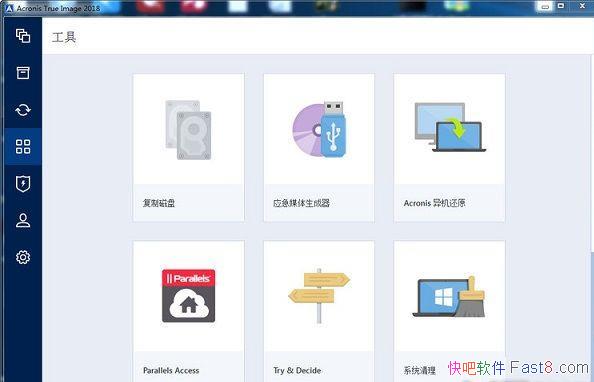This screenshot has width=594, height=382.
Task: Open the Account person icon
Action: pyautogui.click(x=23, y=221)
